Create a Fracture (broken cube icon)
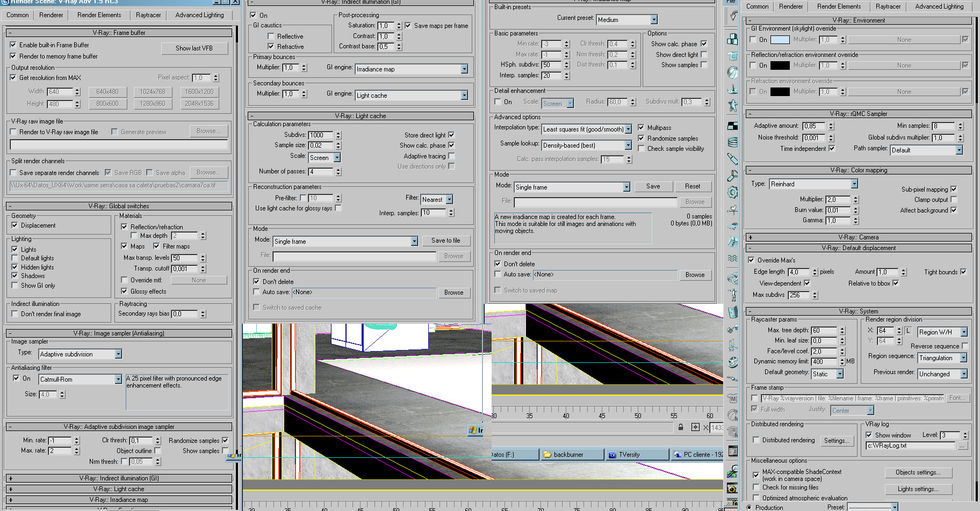Image resolution: width=980 pixels, height=511 pixels. coord(732,243)
